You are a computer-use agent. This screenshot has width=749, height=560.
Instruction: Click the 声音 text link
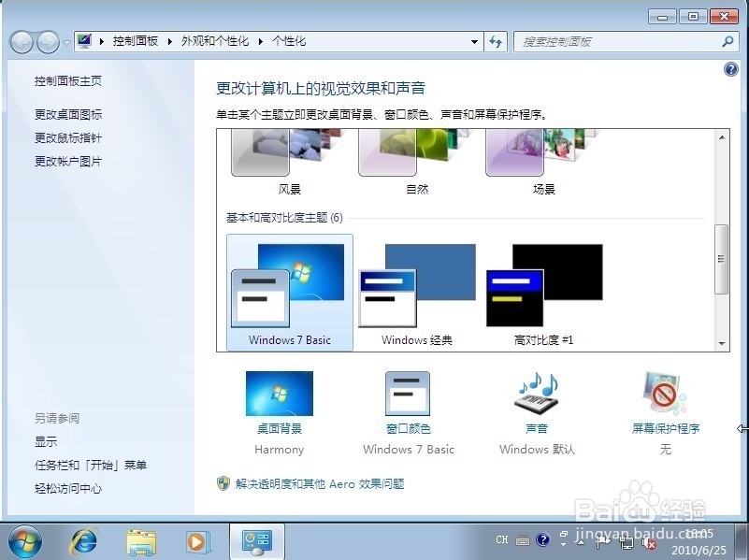537,429
